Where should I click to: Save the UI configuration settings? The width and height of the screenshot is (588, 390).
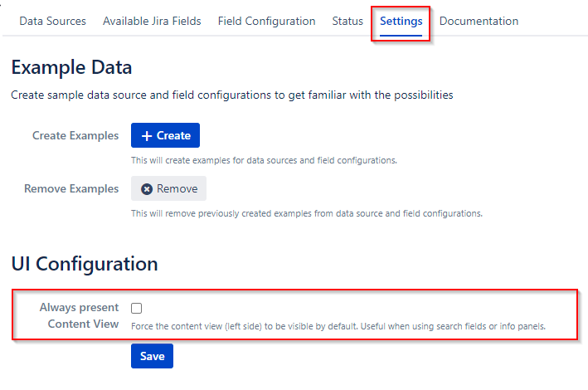pyautogui.click(x=152, y=356)
